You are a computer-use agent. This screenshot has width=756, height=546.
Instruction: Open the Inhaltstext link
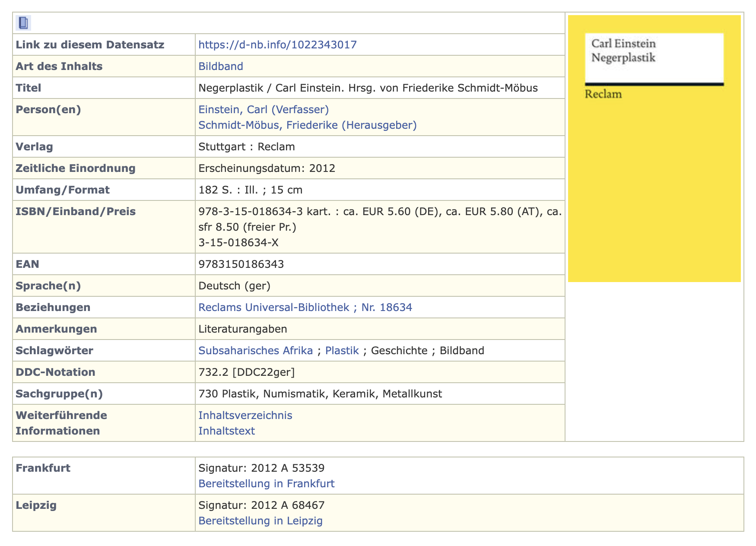tap(226, 431)
